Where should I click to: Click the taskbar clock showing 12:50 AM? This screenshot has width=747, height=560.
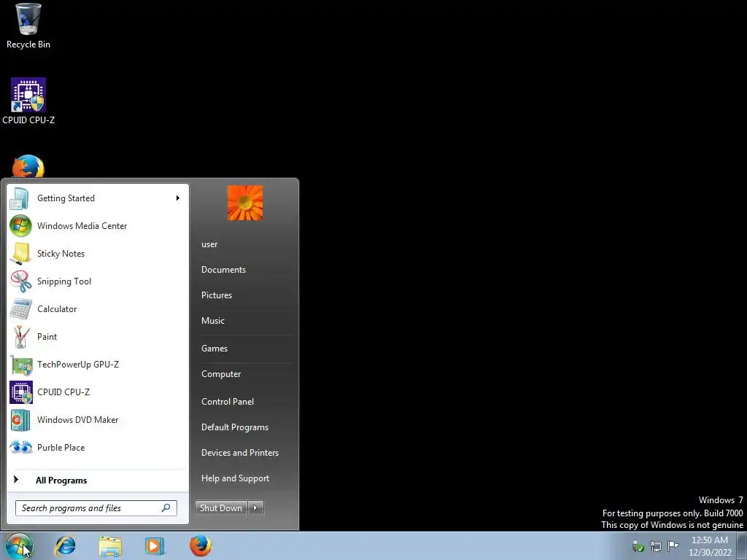[x=709, y=540]
